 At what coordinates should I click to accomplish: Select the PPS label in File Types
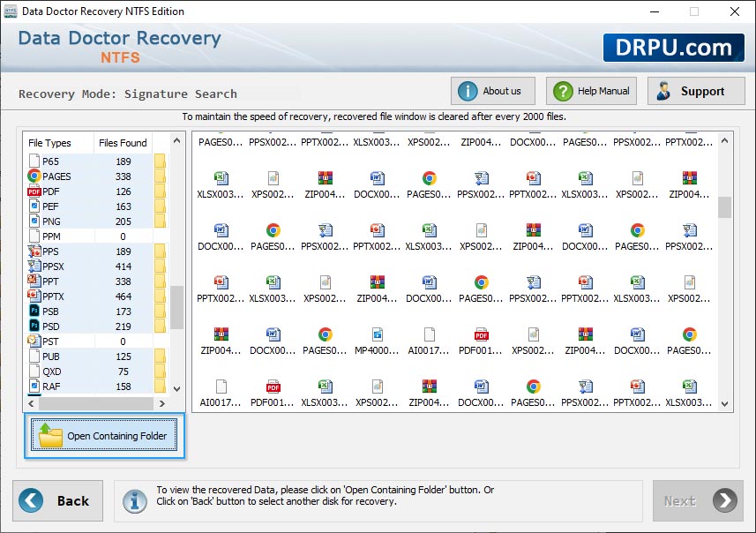coord(50,251)
